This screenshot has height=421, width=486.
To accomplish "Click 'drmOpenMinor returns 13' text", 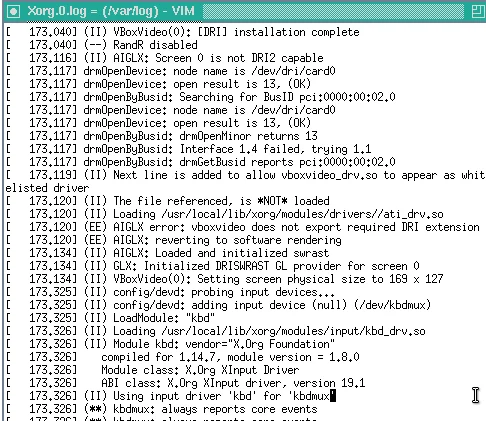I will pyautogui.click(x=248, y=136).
